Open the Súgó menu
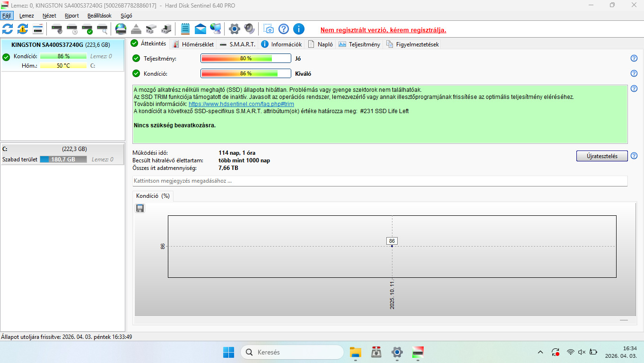 point(126,16)
